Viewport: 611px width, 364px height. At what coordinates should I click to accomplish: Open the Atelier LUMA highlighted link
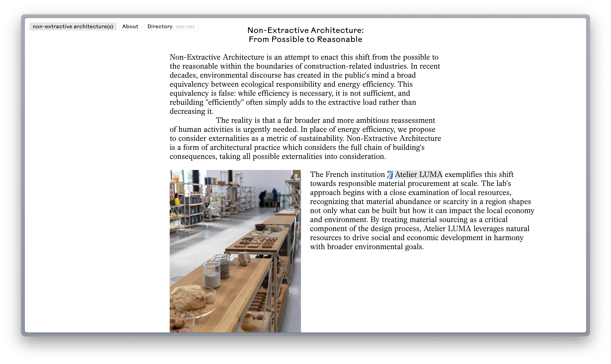pos(418,174)
